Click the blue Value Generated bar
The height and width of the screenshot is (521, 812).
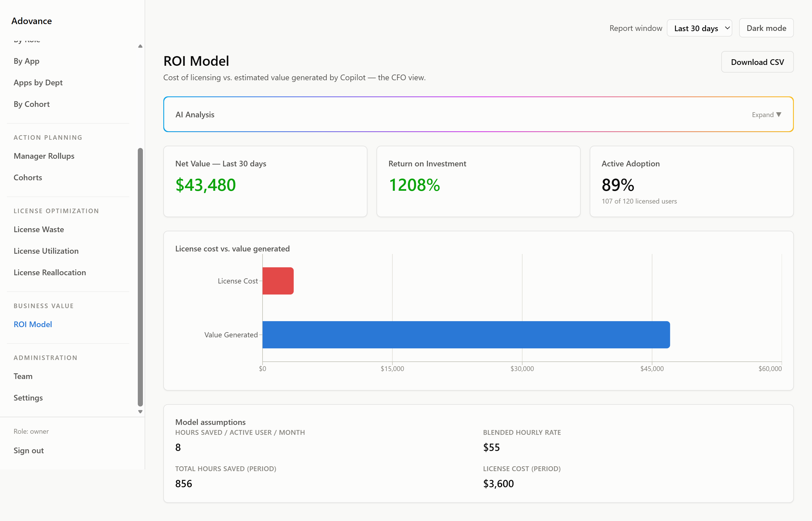click(x=466, y=334)
